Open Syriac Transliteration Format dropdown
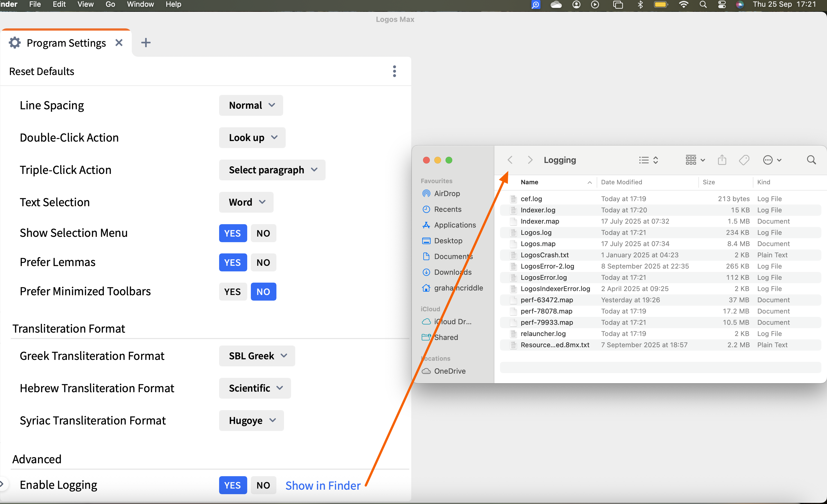 click(251, 420)
